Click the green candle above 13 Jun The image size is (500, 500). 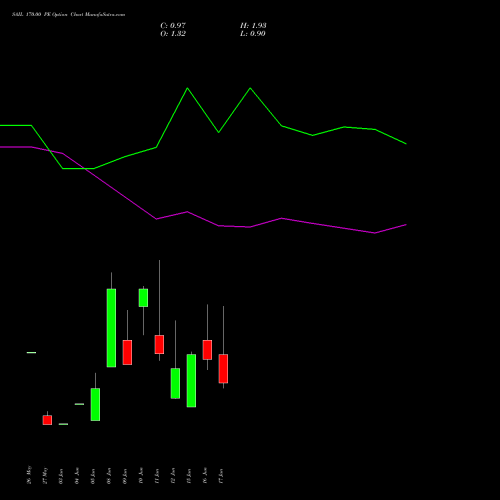191,381
